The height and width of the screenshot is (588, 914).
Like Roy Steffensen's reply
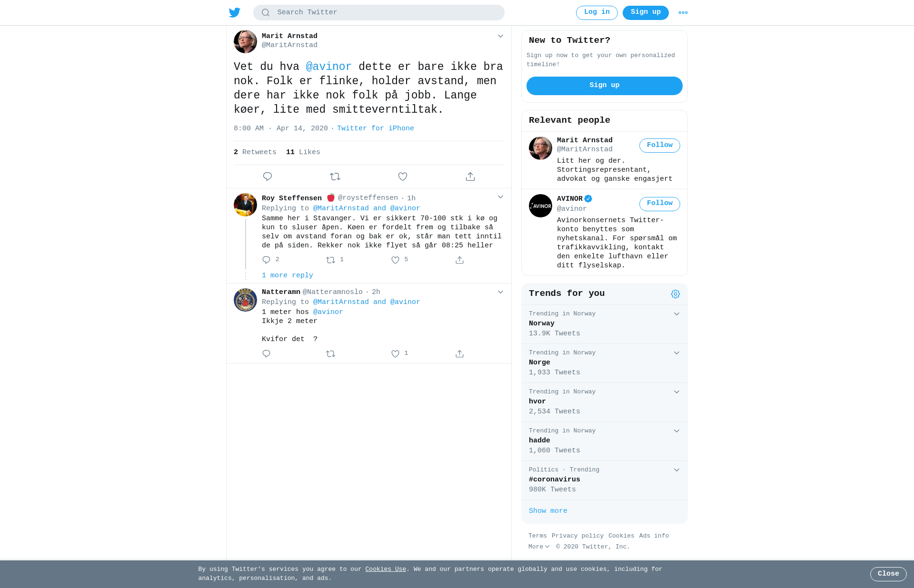(x=395, y=260)
